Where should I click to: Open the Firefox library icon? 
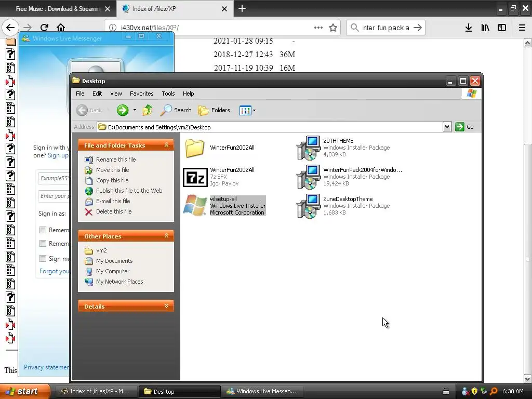pyautogui.click(x=485, y=28)
